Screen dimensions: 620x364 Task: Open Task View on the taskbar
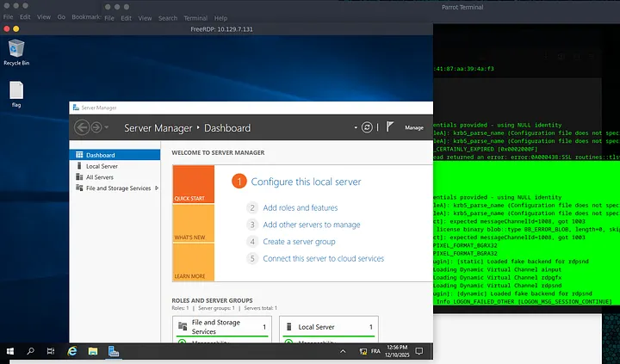coord(51,351)
